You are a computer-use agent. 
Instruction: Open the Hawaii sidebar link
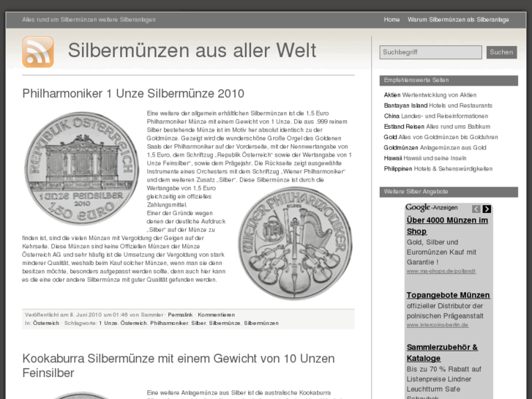[393, 158]
